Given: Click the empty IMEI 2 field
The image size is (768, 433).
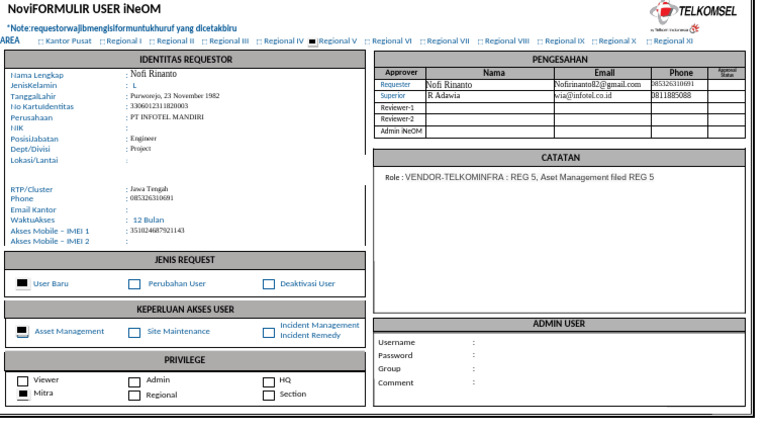Looking at the screenshot, I should (x=245, y=241).
